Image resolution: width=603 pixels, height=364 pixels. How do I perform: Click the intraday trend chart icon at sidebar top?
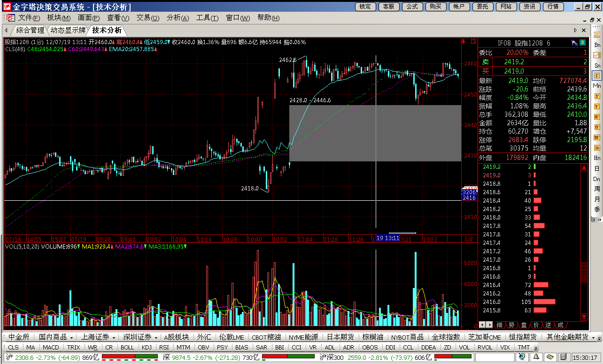[x=597, y=34]
